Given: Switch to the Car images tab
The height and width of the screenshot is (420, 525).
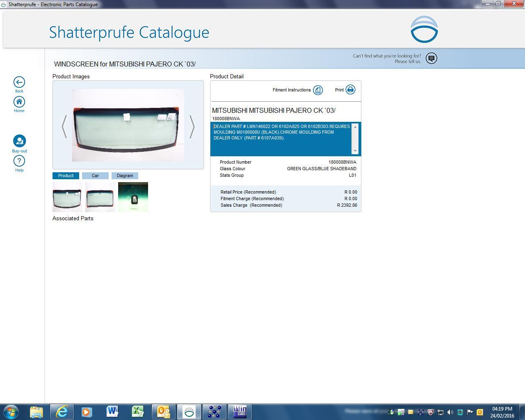Looking at the screenshot, I should pos(95,176).
